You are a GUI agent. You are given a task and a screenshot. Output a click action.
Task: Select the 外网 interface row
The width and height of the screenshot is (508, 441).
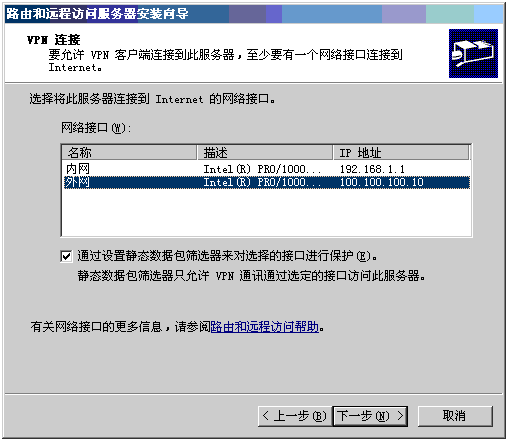pyautogui.click(x=267, y=182)
